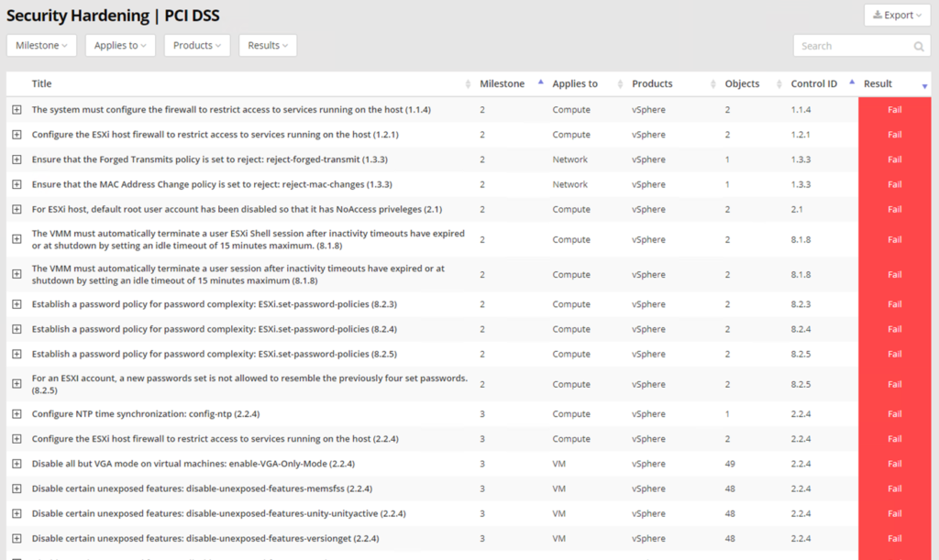
Task: Click Control ID 8.2.3 cell
Action: pos(801,304)
